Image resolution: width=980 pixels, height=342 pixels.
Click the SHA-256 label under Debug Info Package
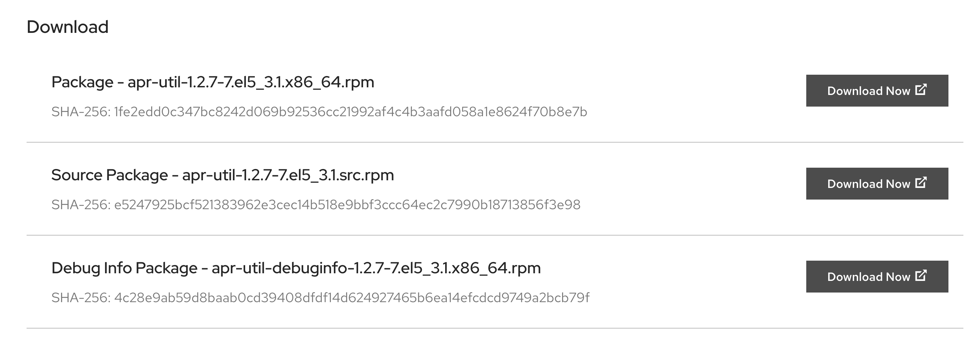point(81,298)
